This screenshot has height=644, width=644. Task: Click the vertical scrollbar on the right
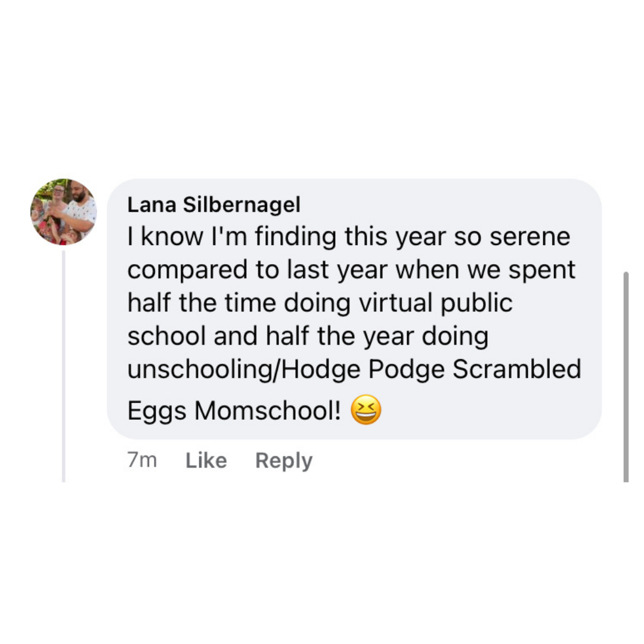626,382
